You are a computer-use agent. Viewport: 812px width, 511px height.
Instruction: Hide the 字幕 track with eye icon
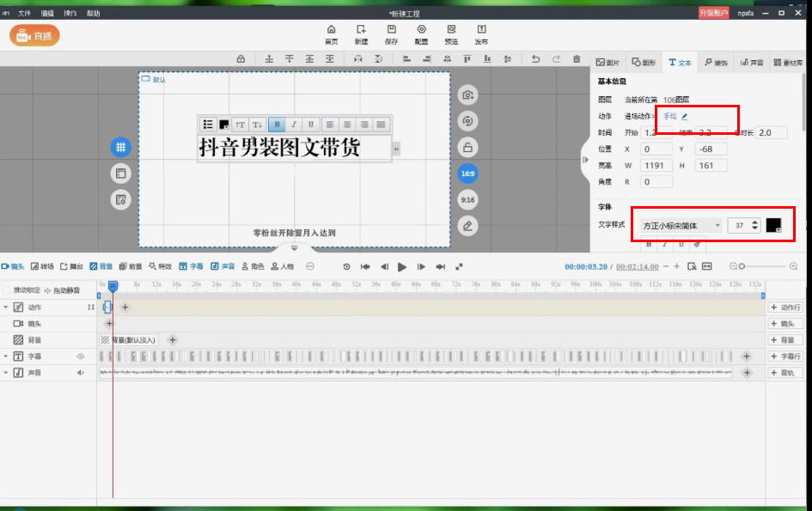pos(80,356)
